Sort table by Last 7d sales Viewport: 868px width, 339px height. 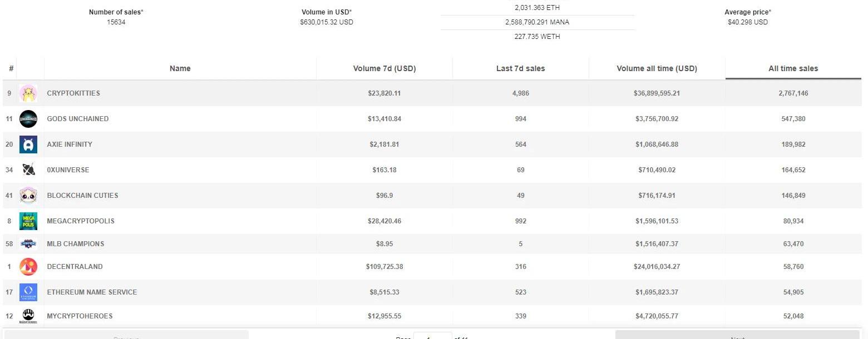point(521,68)
